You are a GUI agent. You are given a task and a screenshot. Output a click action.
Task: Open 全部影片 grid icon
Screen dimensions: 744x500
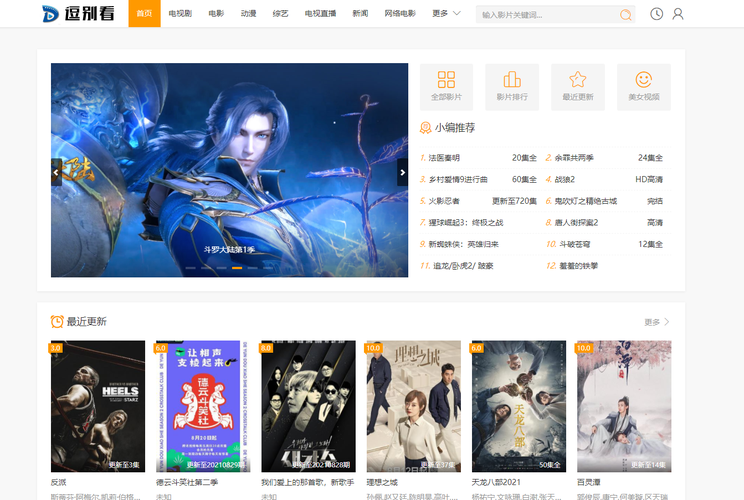click(446, 86)
